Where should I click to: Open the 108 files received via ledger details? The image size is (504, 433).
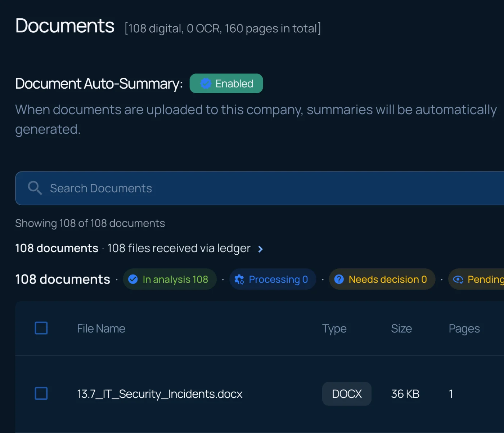179,248
